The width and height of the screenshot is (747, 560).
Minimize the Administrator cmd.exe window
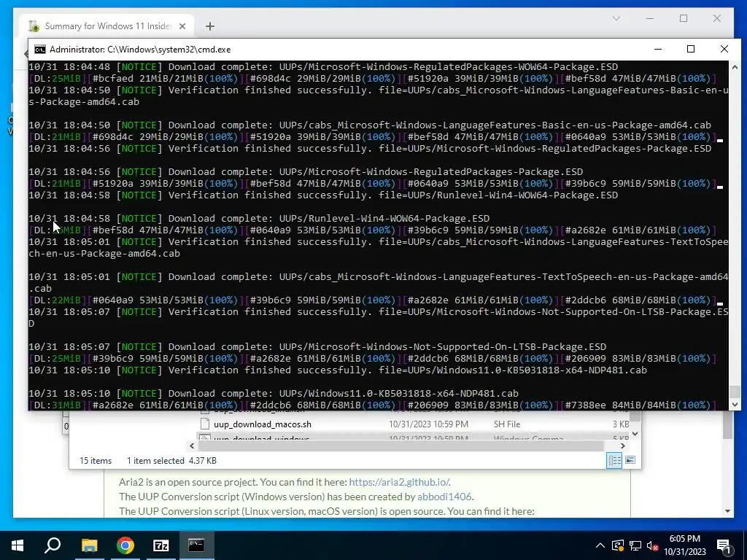(x=658, y=49)
